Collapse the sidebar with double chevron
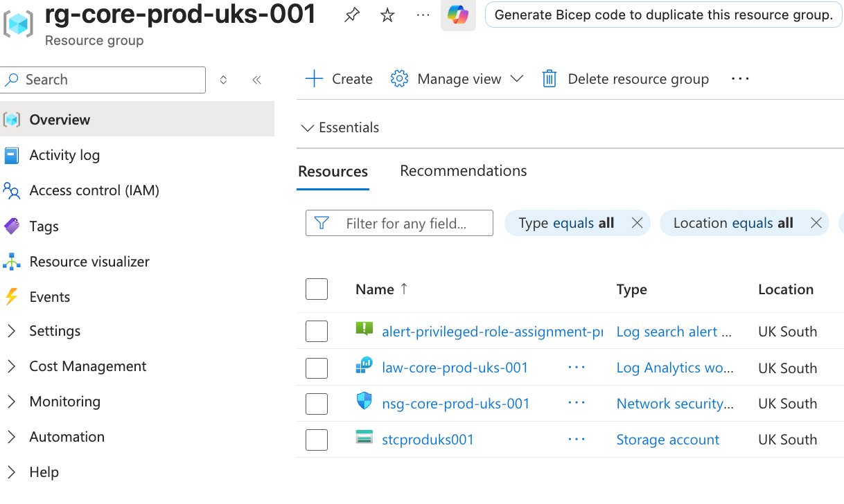The height and width of the screenshot is (504, 844). pos(257,80)
